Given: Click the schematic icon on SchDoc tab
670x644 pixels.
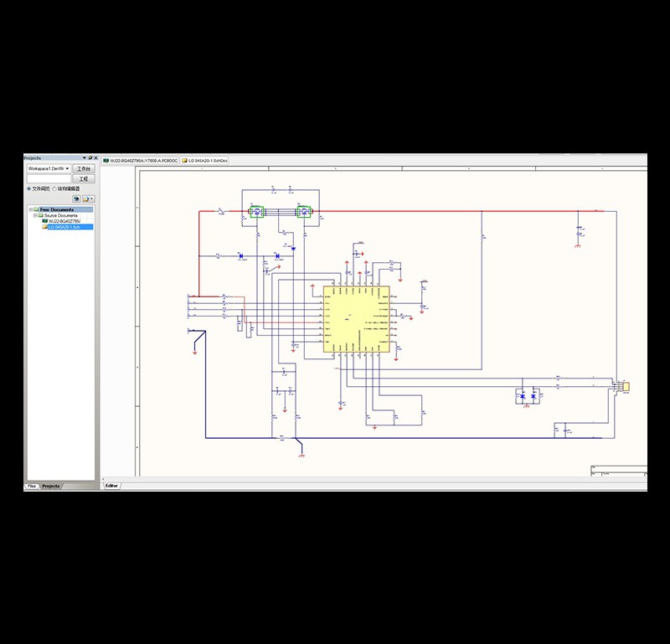Looking at the screenshot, I should 184,161.
